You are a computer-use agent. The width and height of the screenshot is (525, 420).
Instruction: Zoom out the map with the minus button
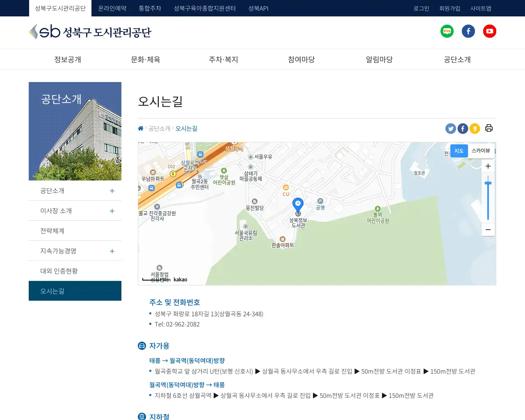tap(488, 230)
